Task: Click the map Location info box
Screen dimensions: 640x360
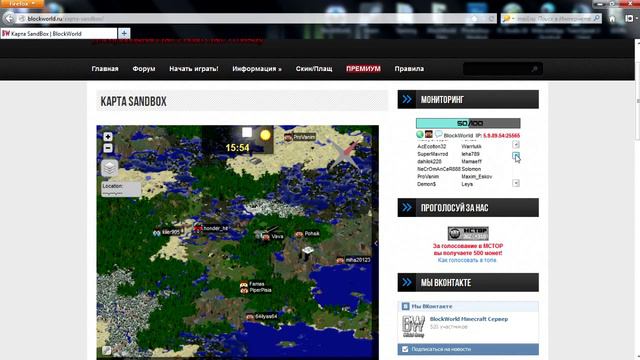Action: pos(121,189)
